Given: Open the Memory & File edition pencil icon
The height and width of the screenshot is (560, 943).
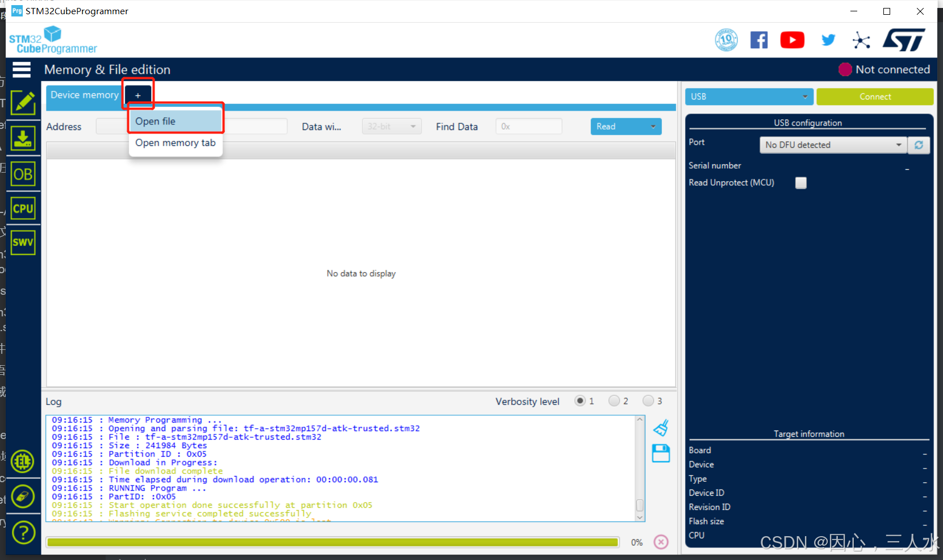Looking at the screenshot, I should tap(23, 103).
